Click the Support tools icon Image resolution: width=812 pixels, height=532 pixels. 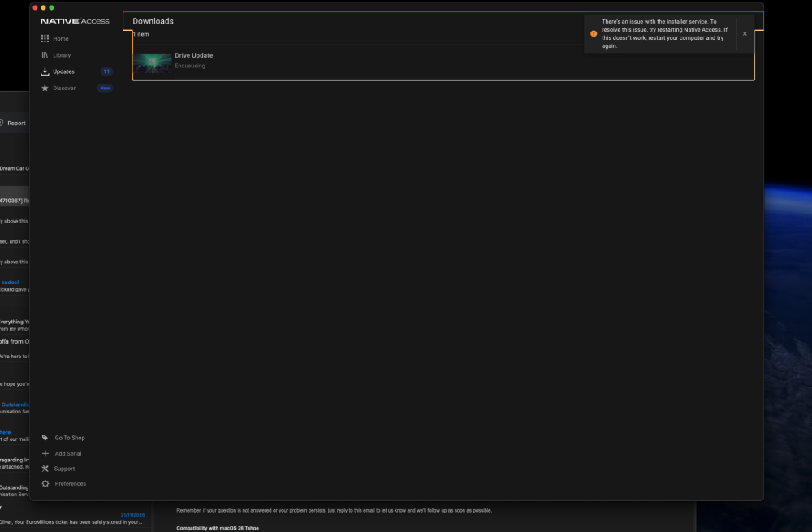pos(45,469)
